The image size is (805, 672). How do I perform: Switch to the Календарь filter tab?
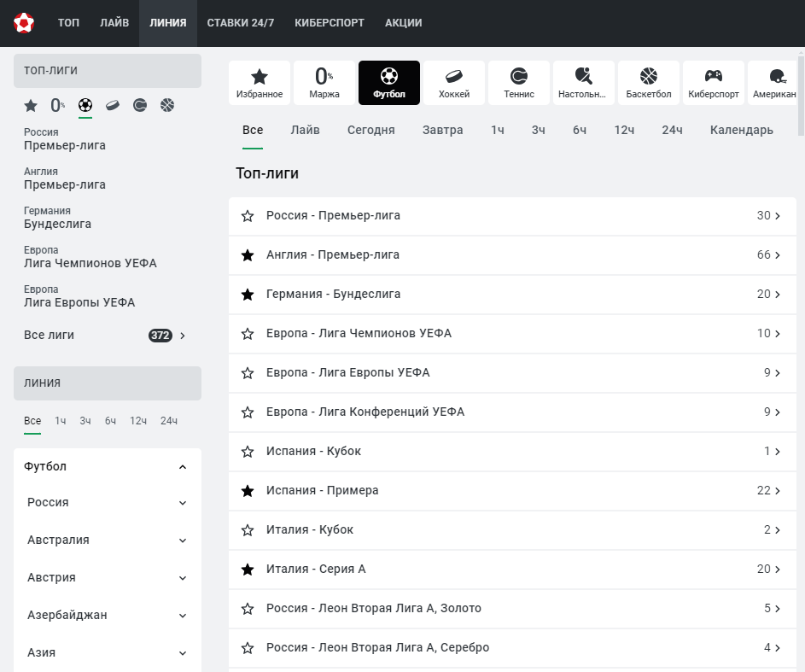point(741,131)
